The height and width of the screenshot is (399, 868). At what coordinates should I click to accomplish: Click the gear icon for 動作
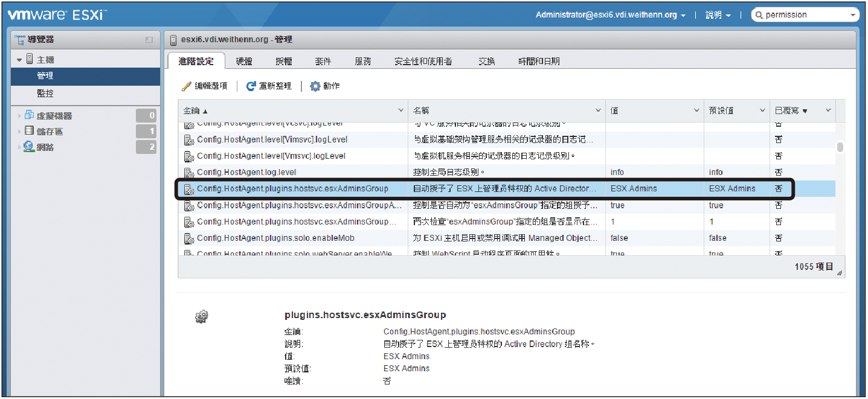(315, 86)
